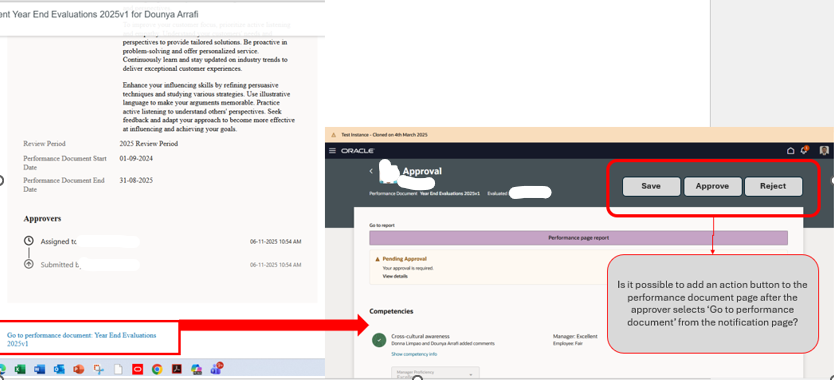The width and height of the screenshot is (834, 380).
Task: Open the red Oracle app on taskbar
Action: (138, 369)
